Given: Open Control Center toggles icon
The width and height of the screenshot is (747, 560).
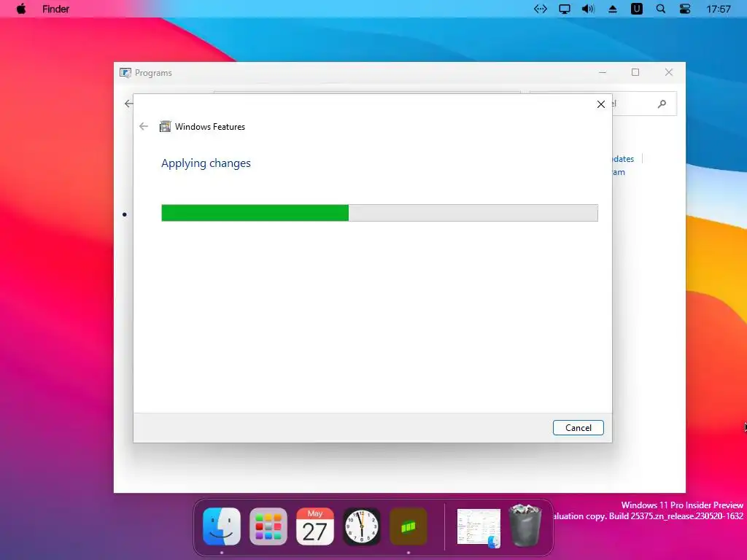Looking at the screenshot, I should click(x=684, y=9).
